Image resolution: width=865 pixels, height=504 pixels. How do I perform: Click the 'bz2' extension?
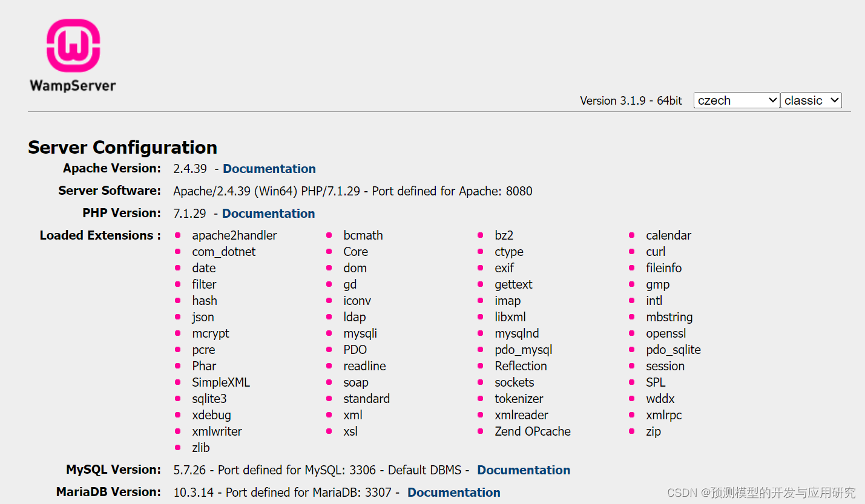[x=504, y=235]
